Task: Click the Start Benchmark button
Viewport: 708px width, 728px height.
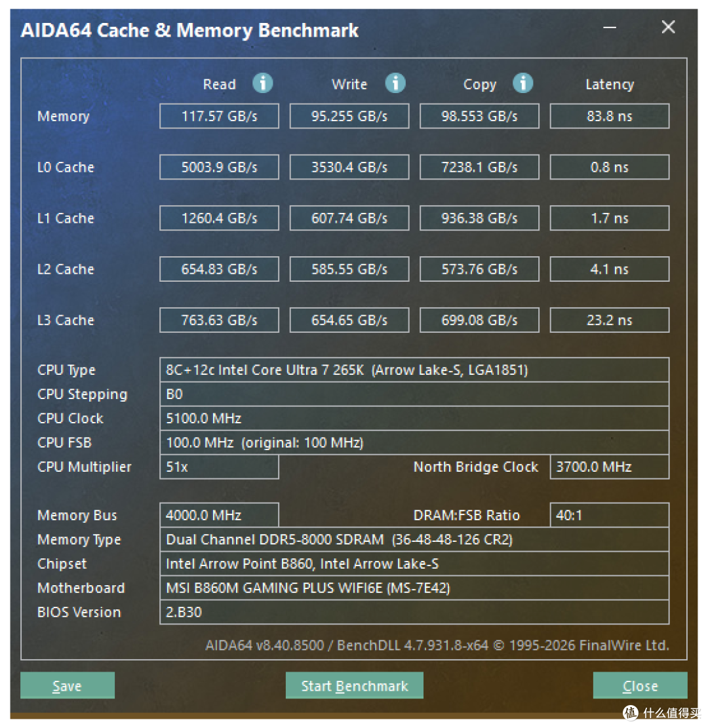Action: point(355,685)
